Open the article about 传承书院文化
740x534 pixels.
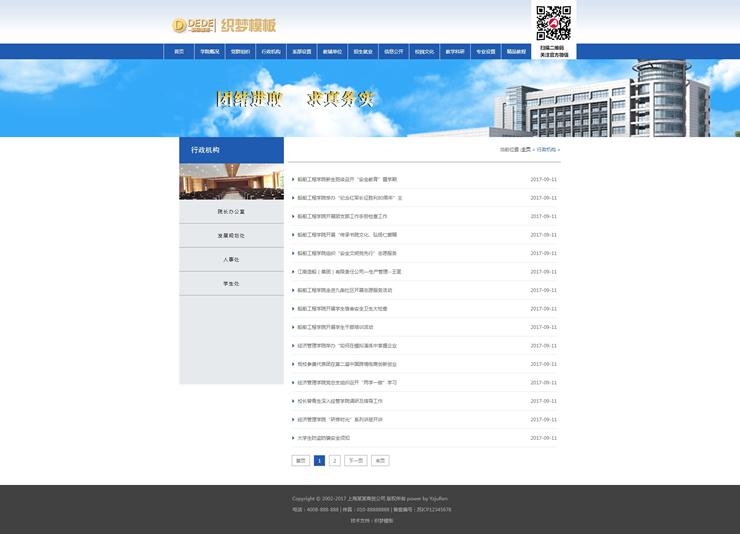pyautogui.click(x=347, y=234)
